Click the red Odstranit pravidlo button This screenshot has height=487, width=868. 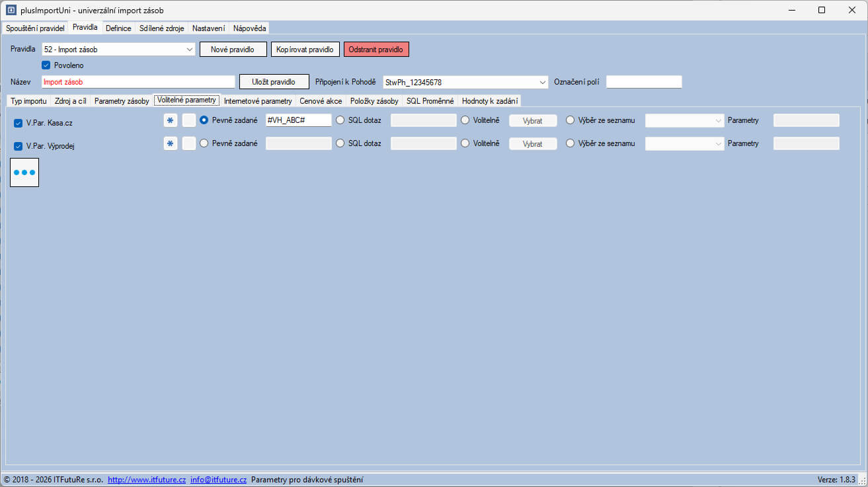pos(376,50)
